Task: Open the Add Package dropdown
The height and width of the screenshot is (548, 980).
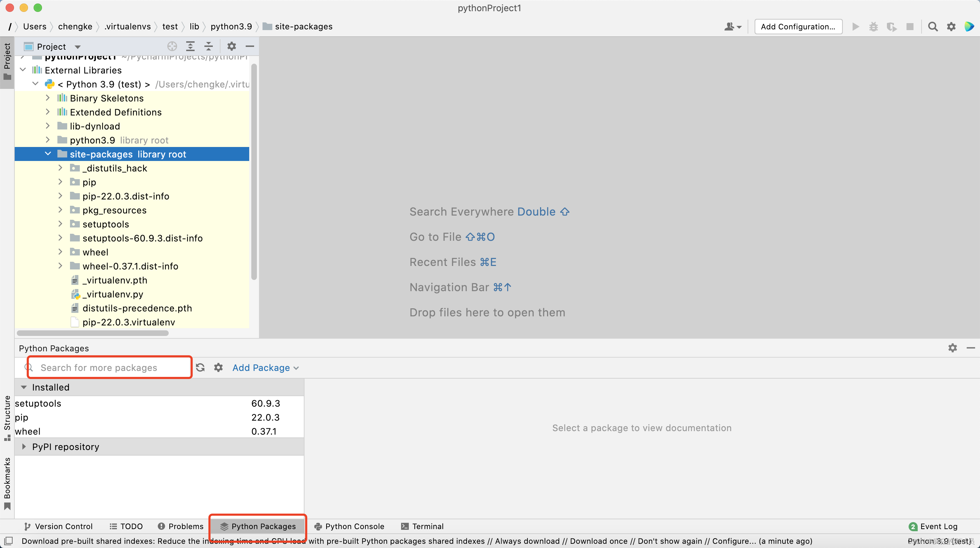Action: (x=265, y=368)
